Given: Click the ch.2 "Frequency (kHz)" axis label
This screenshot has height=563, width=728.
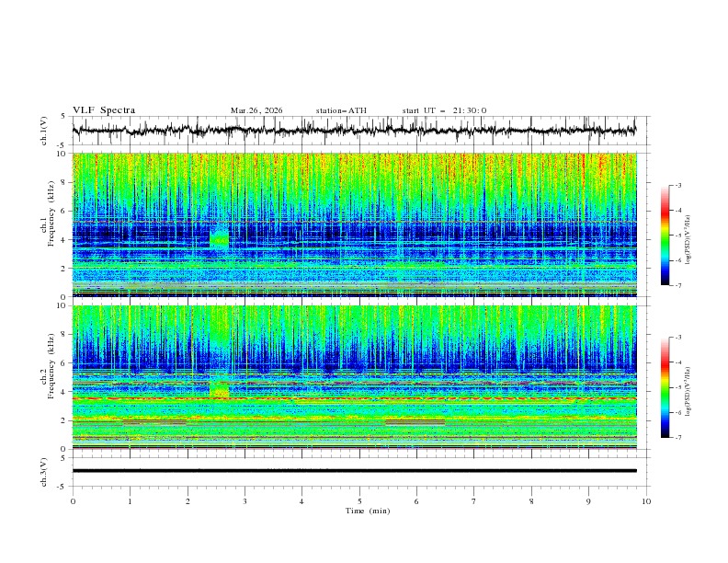Looking at the screenshot, I should point(51,368).
